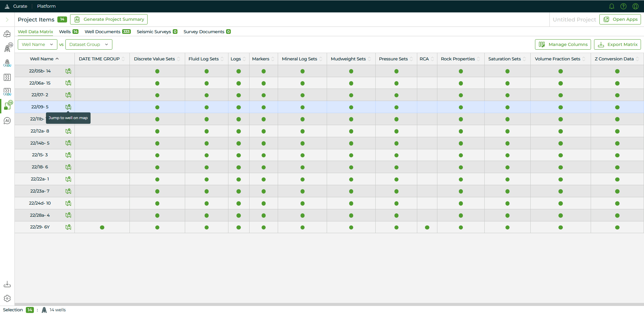Jump to well 22/23a- 7 on map
Image resolution: width=644 pixels, height=314 pixels.
[68, 191]
